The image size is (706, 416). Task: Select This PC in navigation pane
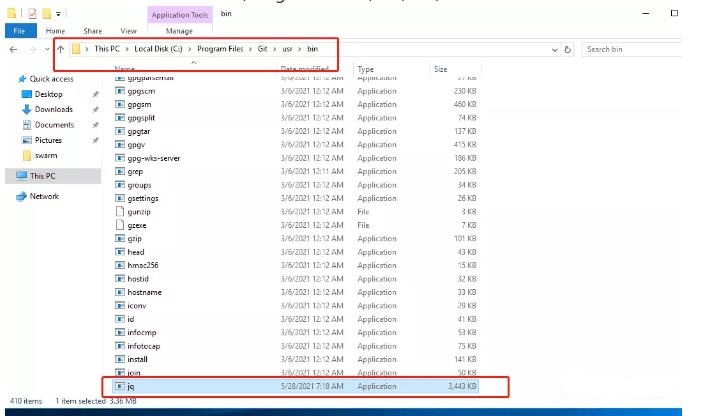43,175
